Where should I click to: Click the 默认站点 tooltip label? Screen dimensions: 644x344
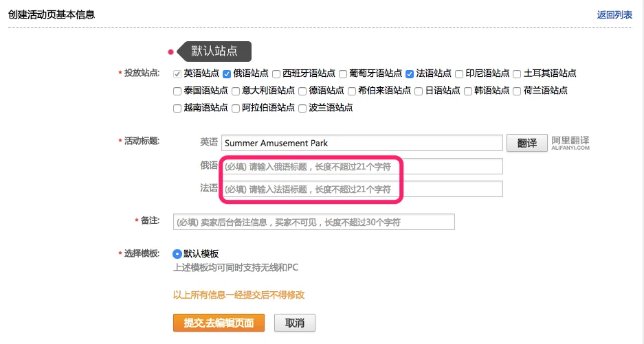[x=214, y=51]
